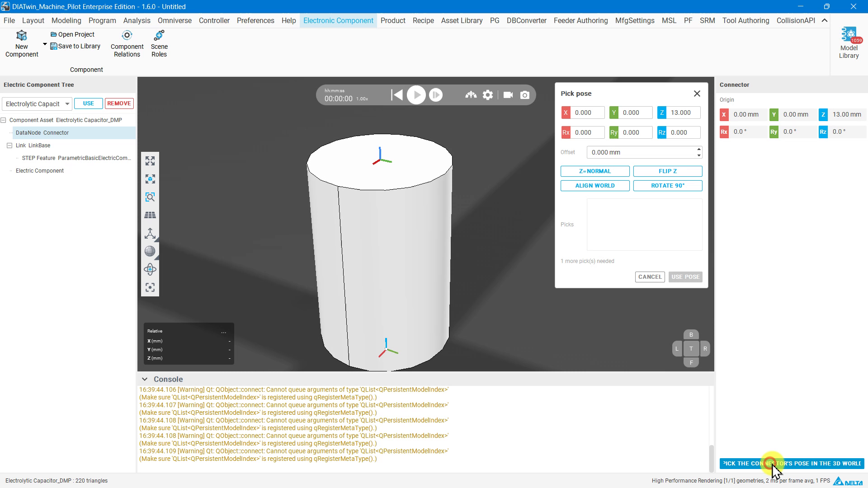Click the ALIGN WORLD button
This screenshot has height=488, width=868.
595,186
